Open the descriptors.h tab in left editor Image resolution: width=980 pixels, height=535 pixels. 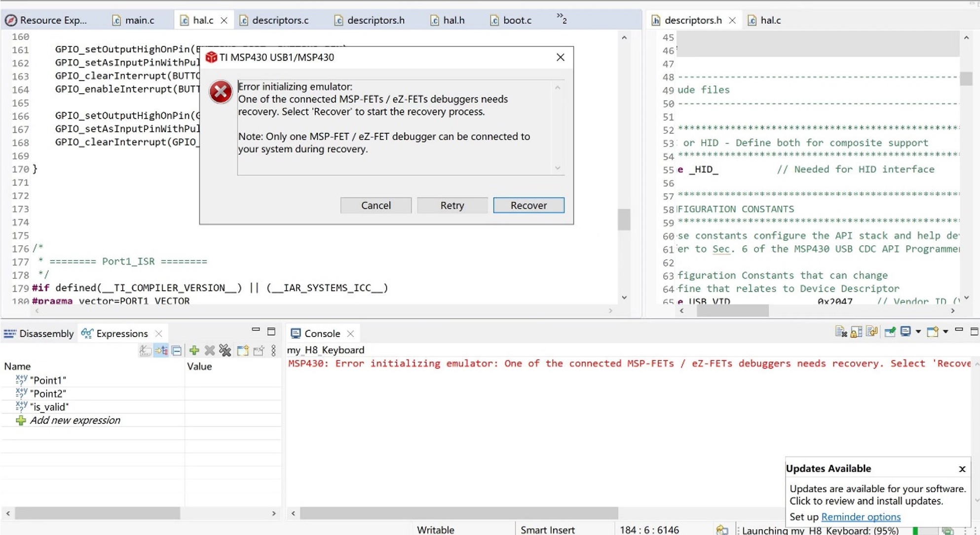coord(370,20)
